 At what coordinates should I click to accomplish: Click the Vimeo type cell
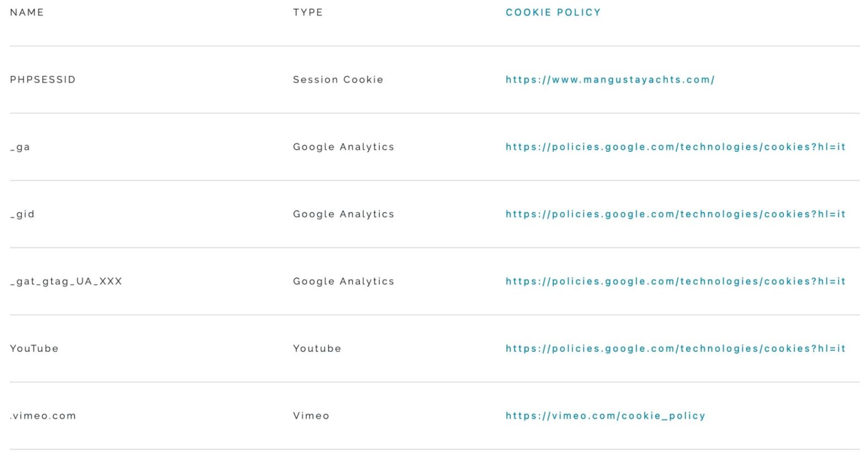click(x=311, y=416)
